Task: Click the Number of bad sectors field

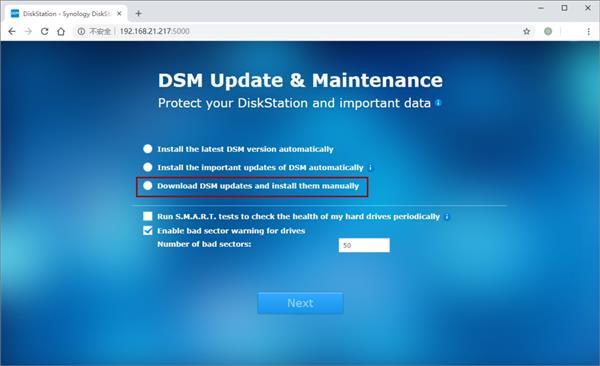Action: 364,245
